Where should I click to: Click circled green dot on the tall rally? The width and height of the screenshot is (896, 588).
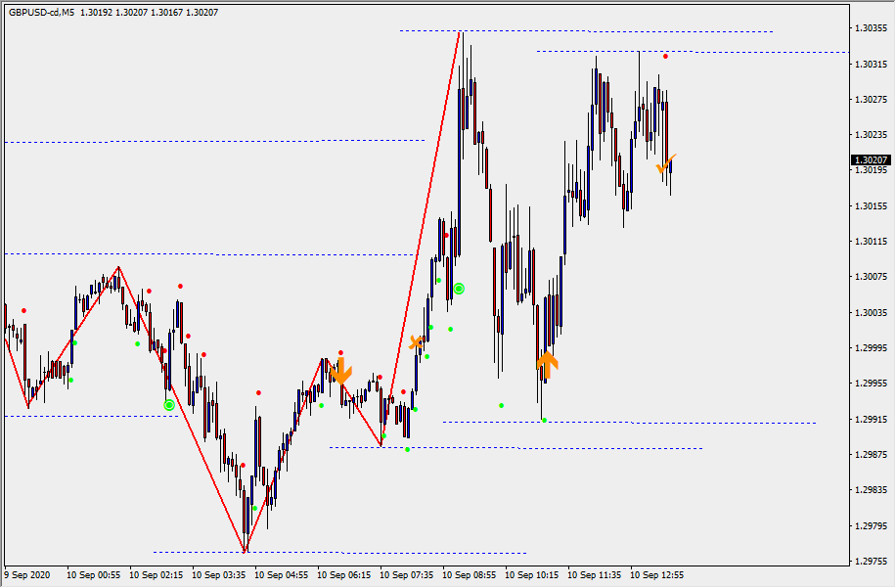pyautogui.click(x=459, y=289)
